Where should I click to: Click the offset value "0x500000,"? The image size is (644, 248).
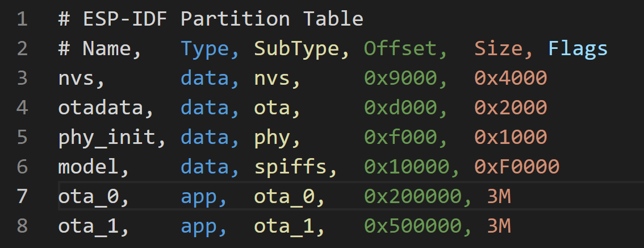click(x=418, y=226)
